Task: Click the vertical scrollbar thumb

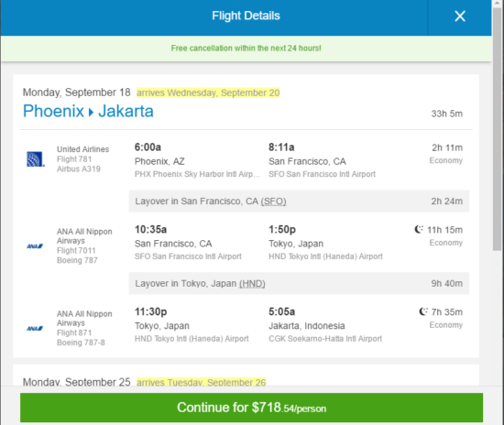Action: click(498, 128)
